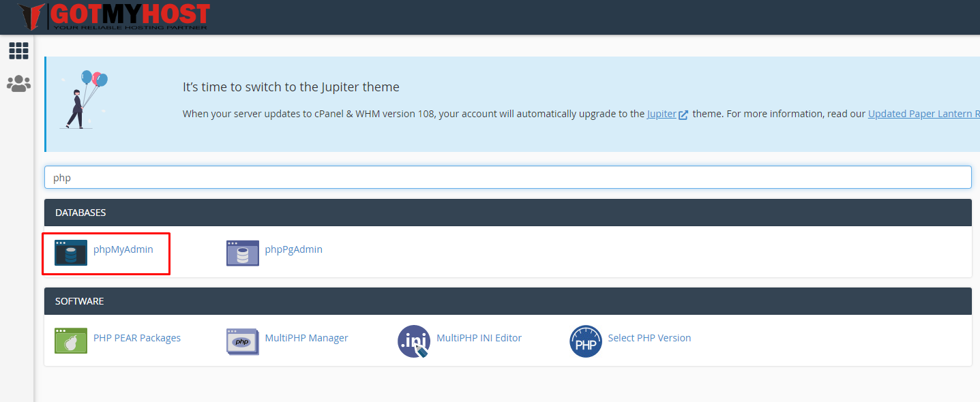Collapse the DATABASES section header
This screenshot has width=980, height=402.
coord(508,213)
